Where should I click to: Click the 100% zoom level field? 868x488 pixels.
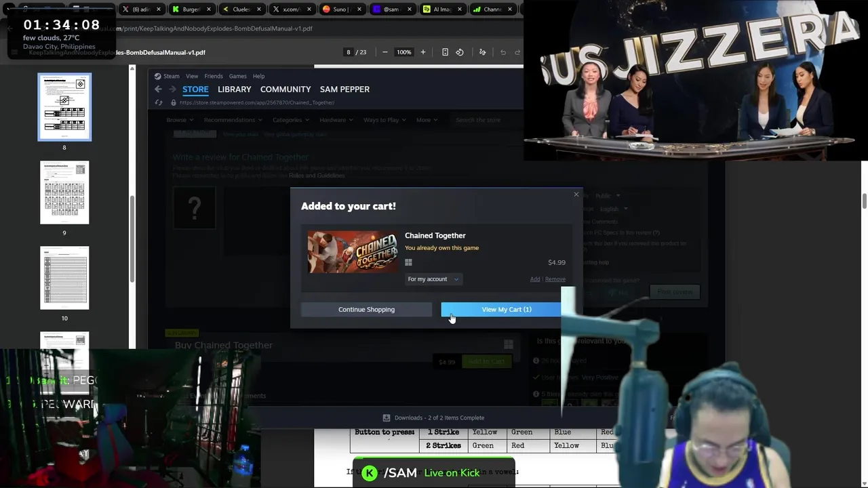coord(404,52)
